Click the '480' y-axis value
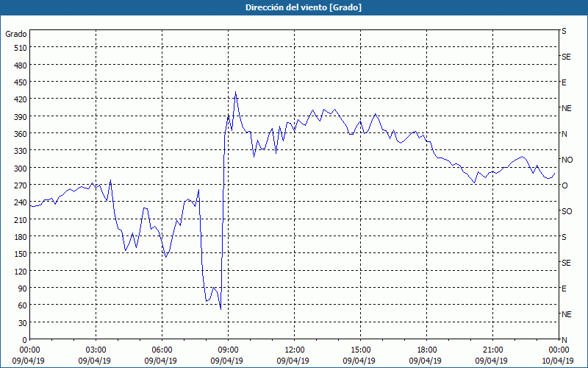This screenshot has height=368, width=588. point(21,66)
